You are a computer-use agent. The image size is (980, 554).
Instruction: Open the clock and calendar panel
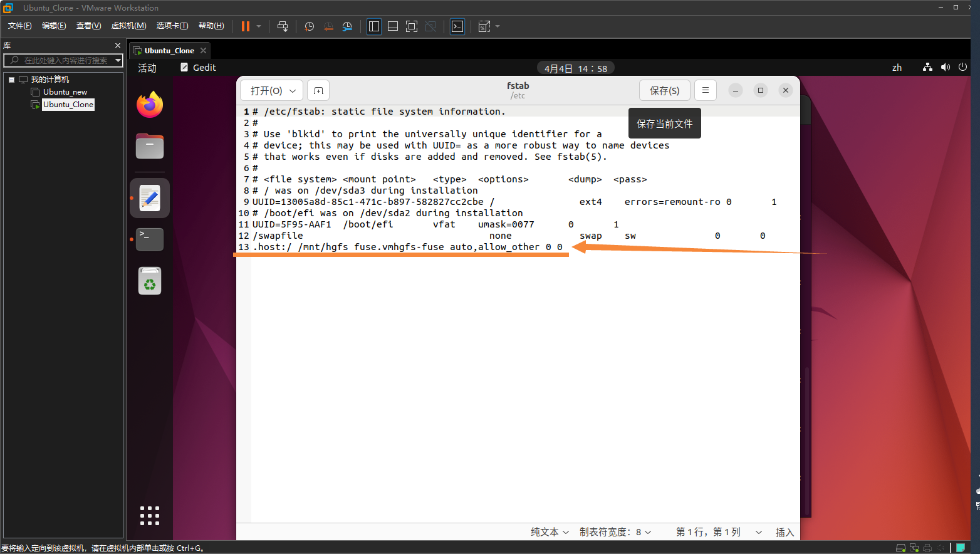(576, 68)
